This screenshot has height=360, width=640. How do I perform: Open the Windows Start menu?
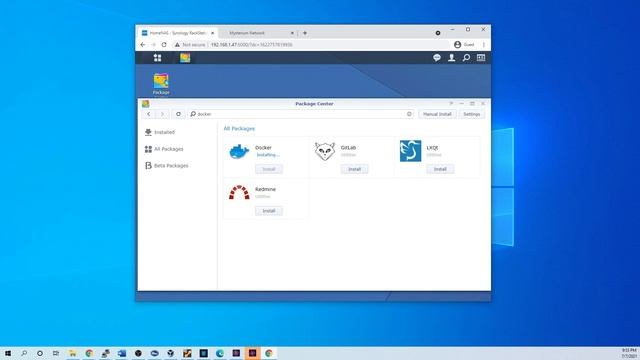tap(8, 353)
